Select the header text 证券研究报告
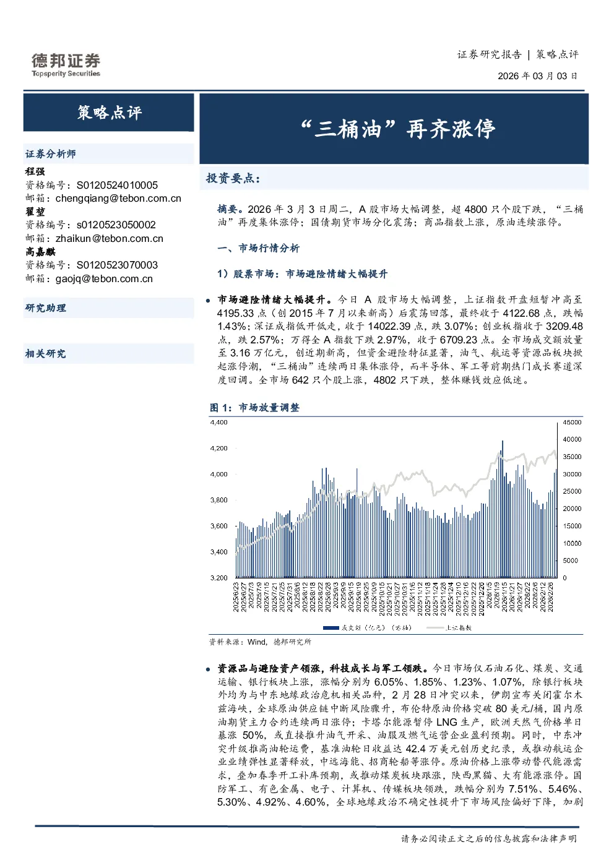The width and height of the screenshot is (614, 868). [x=489, y=54]
